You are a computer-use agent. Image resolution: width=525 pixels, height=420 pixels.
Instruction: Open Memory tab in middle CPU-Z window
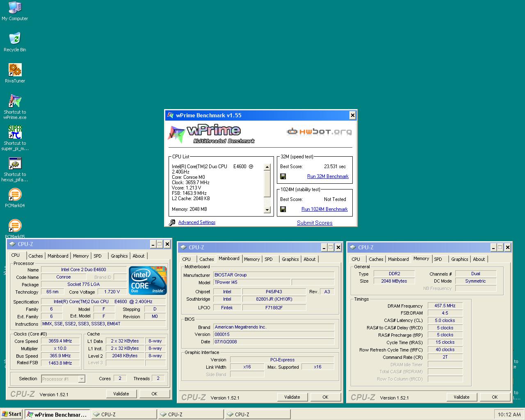[252, 259]
